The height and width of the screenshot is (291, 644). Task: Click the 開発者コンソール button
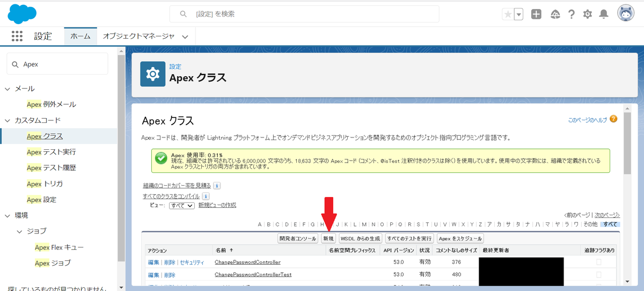tap(297, 238)
